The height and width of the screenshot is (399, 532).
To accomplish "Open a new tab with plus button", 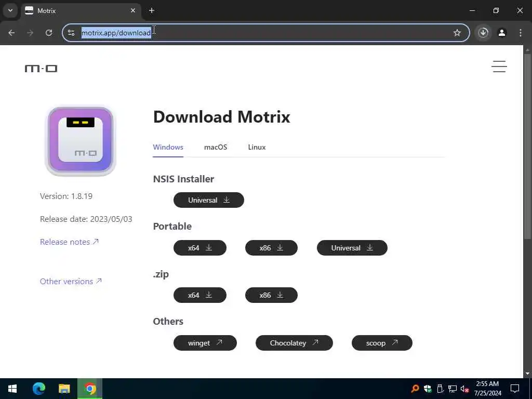I will point(152,10).
